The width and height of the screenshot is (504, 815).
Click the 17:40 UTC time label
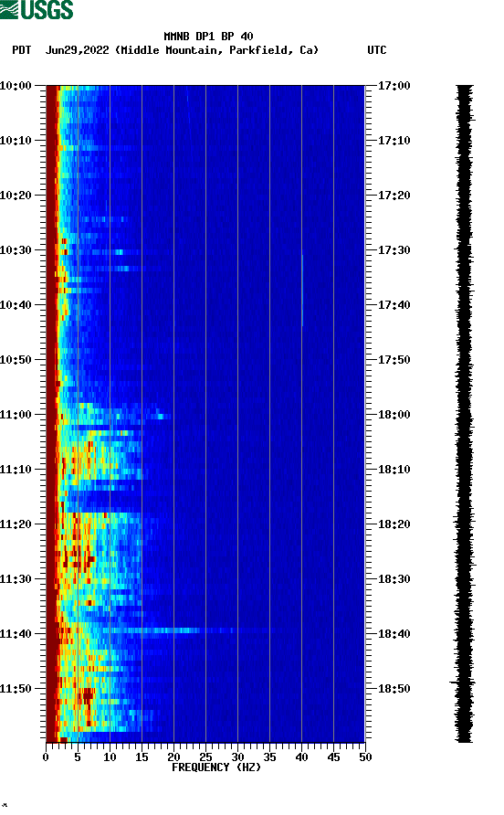(x=394, y=304)
